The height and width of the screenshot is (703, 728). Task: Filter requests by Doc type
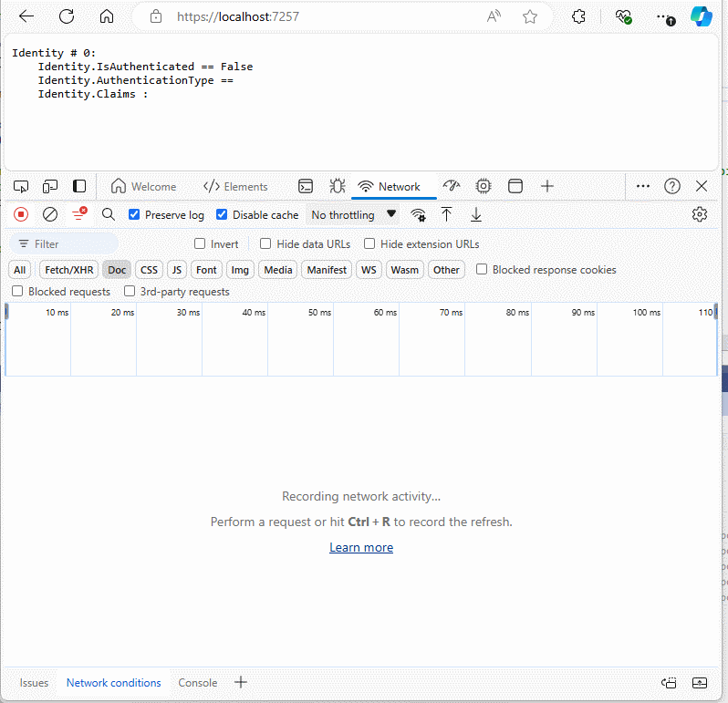pos(117,270)
